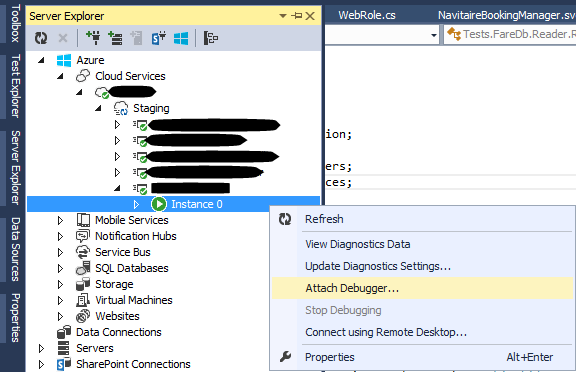Image resolution: width=576 pixels, height=372 pixels.
Task: Select the Data Connections icon
Action: 64,332
